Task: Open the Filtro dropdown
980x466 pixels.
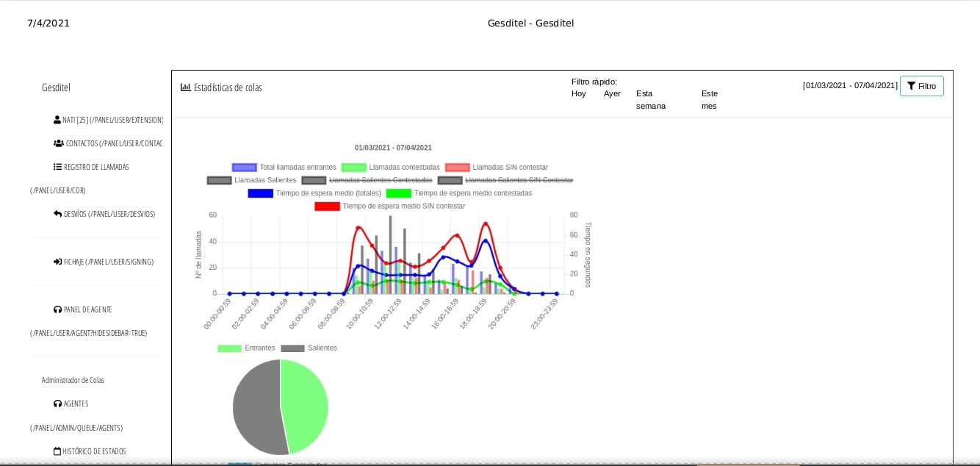Action: [922, 86]
